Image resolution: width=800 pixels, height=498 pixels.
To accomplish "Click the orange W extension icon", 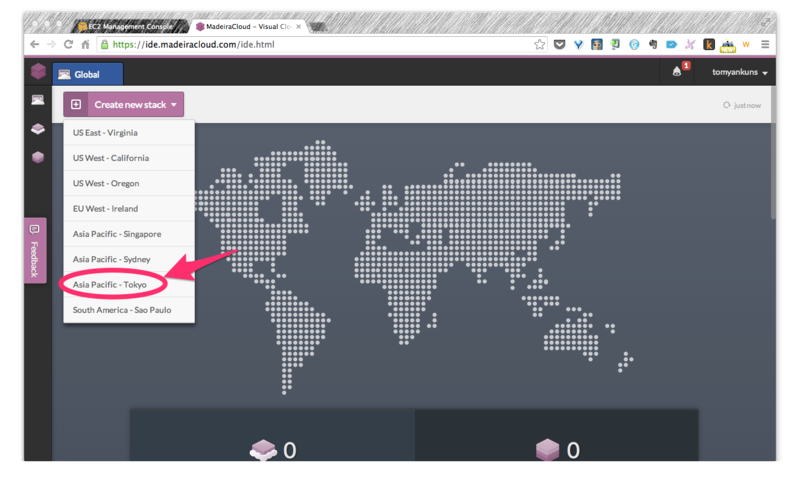I will (746, 44).
